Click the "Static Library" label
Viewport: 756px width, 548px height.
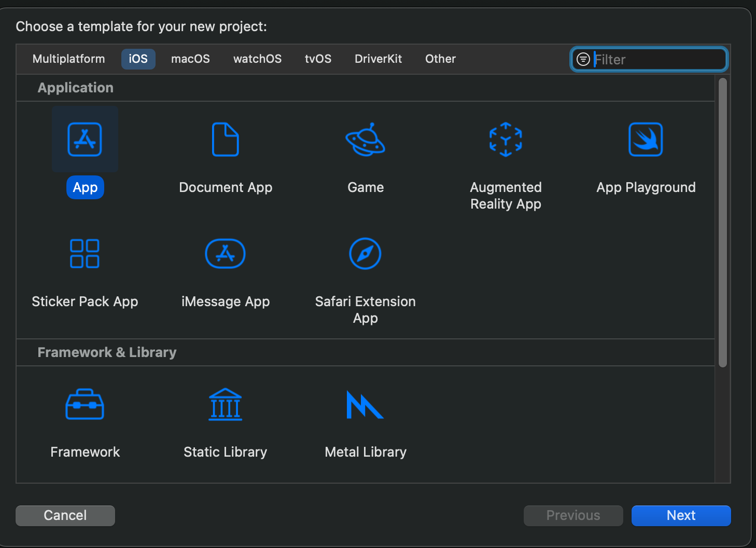[x=226, y=452]
